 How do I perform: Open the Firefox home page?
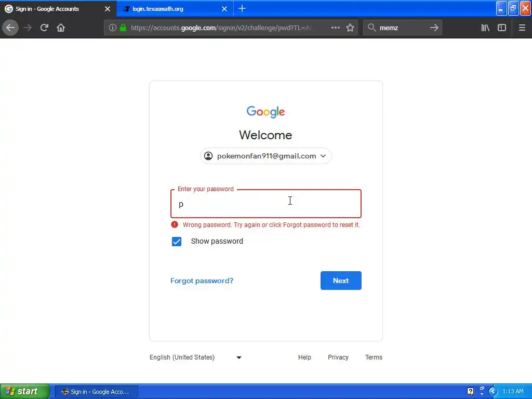[x=61, y=28]
